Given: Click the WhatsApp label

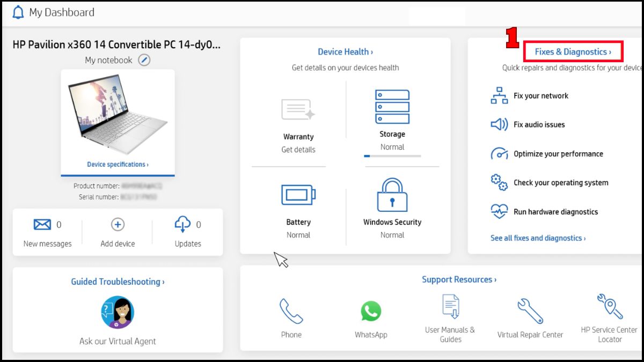Looking at the screenshot, I should (x=371, y=335).
